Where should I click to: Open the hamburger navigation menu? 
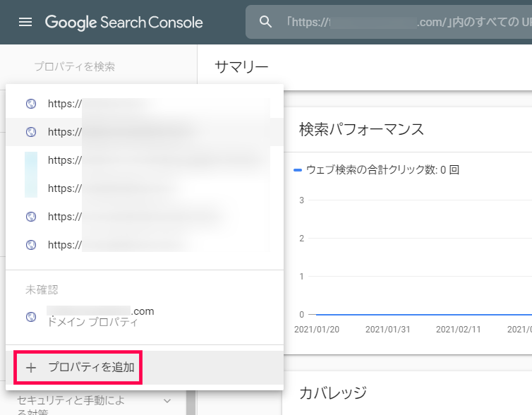click(x=25, y=23)
